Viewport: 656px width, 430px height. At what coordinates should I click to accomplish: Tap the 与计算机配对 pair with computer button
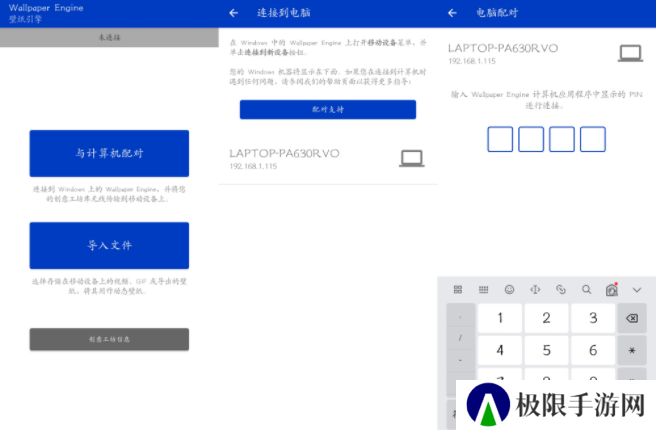point(109,153)
